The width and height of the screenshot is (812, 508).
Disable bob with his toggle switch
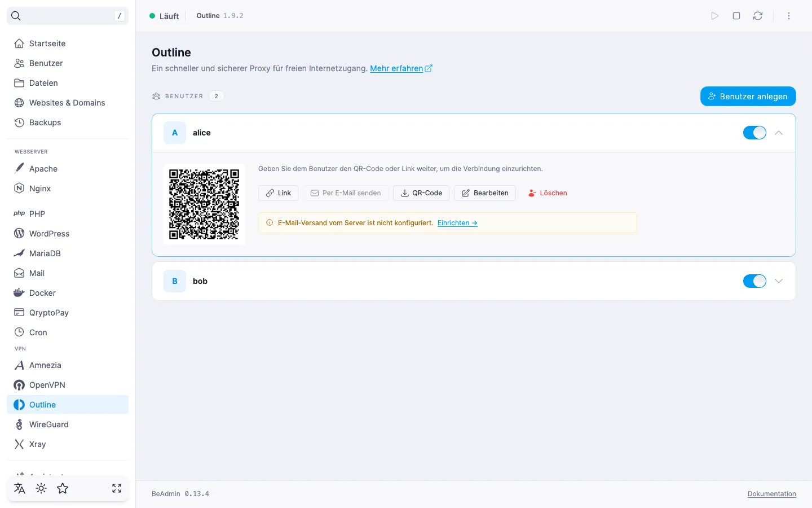[x=754, y=281]
